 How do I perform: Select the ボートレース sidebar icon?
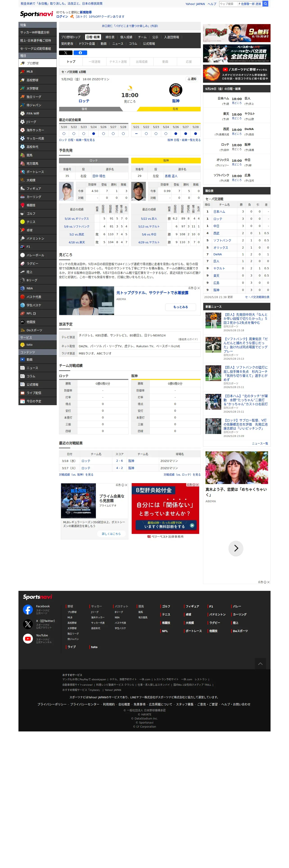coord(23,172)
